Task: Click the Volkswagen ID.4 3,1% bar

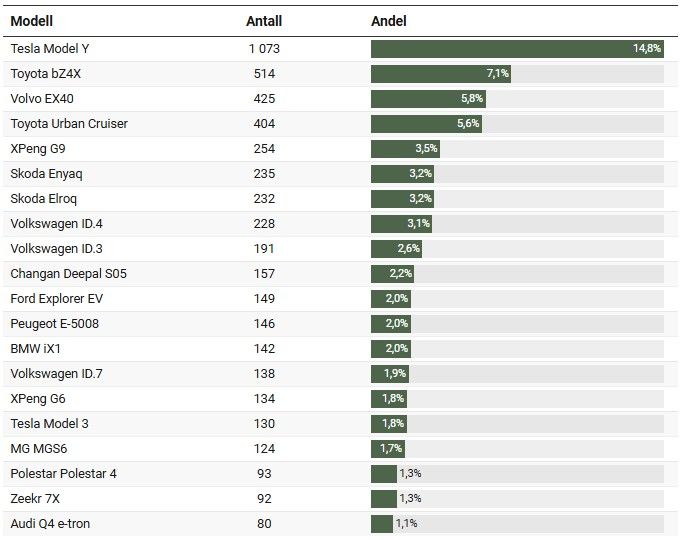Action: pos(402,224)
